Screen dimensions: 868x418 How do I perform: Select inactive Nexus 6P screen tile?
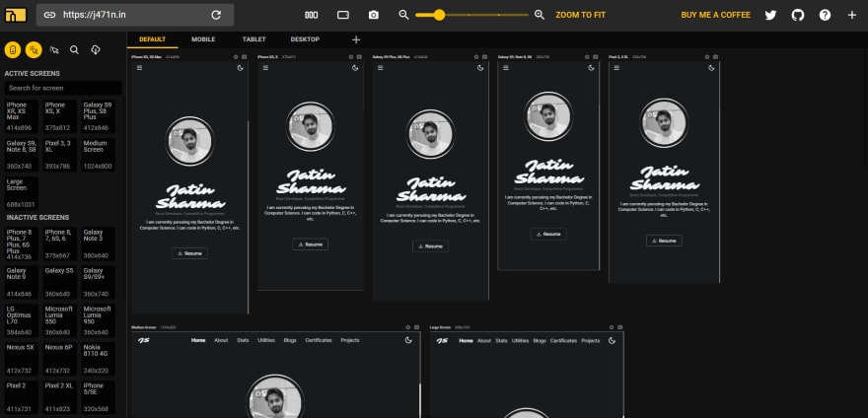pyautogui.click(x=60, y=359)
